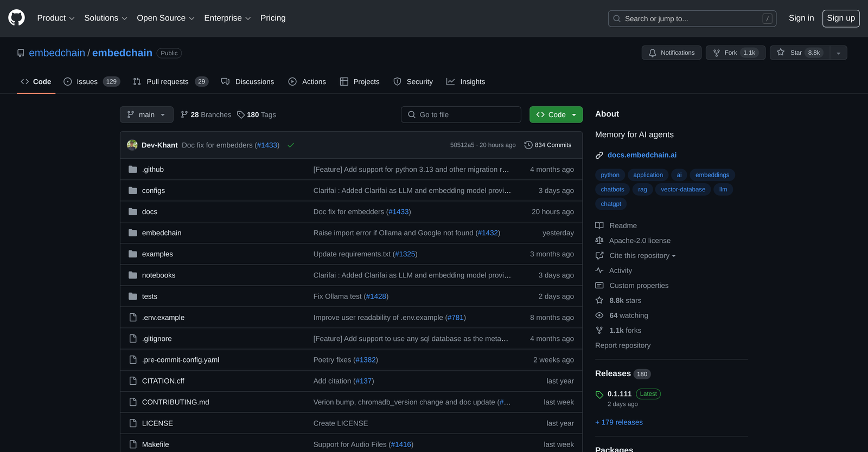This screenshot has height=452, width=868.
Task: Expand the Enterprise menu
Action: [x=227, y=18]
